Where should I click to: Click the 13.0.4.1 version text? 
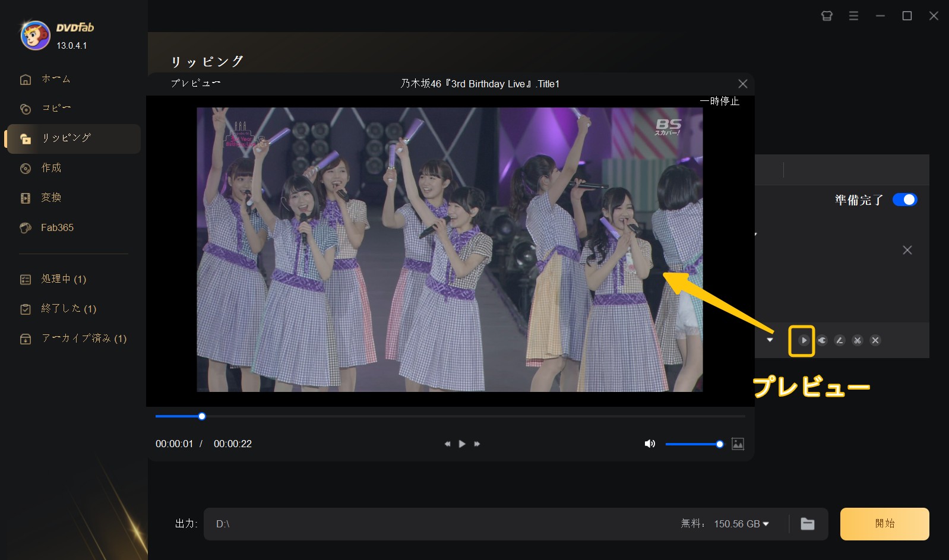[x=72, y=46]
